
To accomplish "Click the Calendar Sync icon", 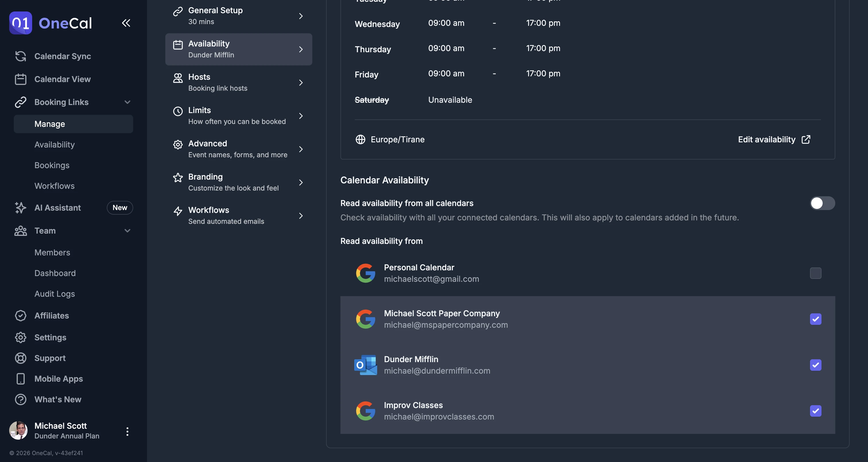I will click(x=21, y=56).
